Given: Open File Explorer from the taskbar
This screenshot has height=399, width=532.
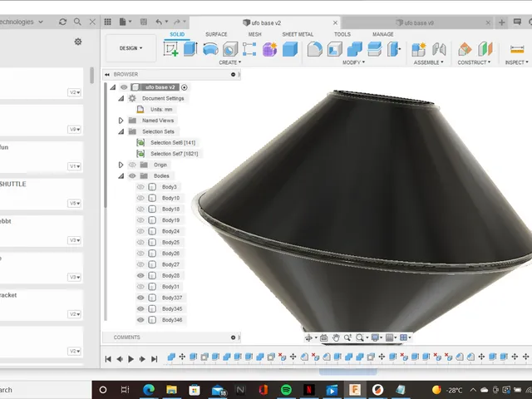Looking at the screenshot, I should (172, 390).
